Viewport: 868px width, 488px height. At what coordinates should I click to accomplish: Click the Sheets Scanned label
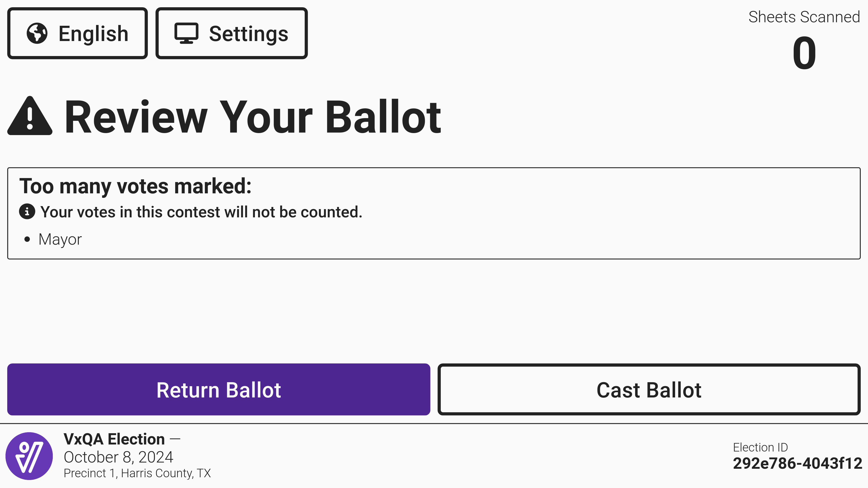click(x=804, y=17)
